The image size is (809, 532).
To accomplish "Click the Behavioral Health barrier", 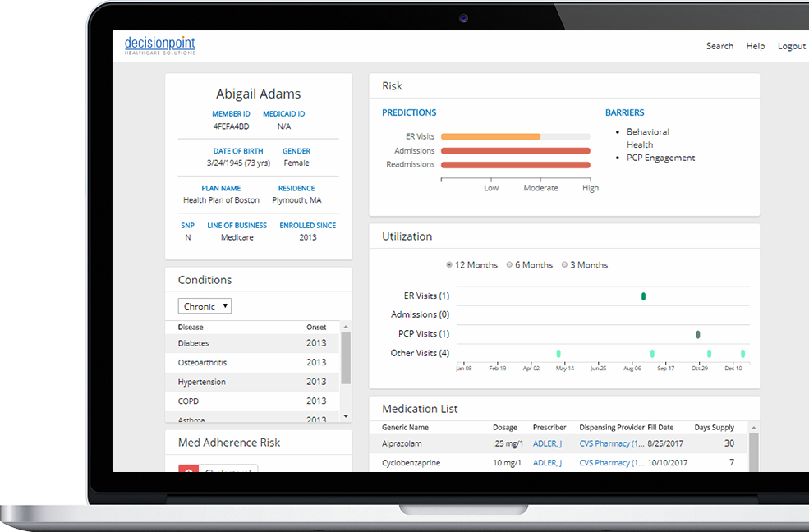I will tap(647, 138).
